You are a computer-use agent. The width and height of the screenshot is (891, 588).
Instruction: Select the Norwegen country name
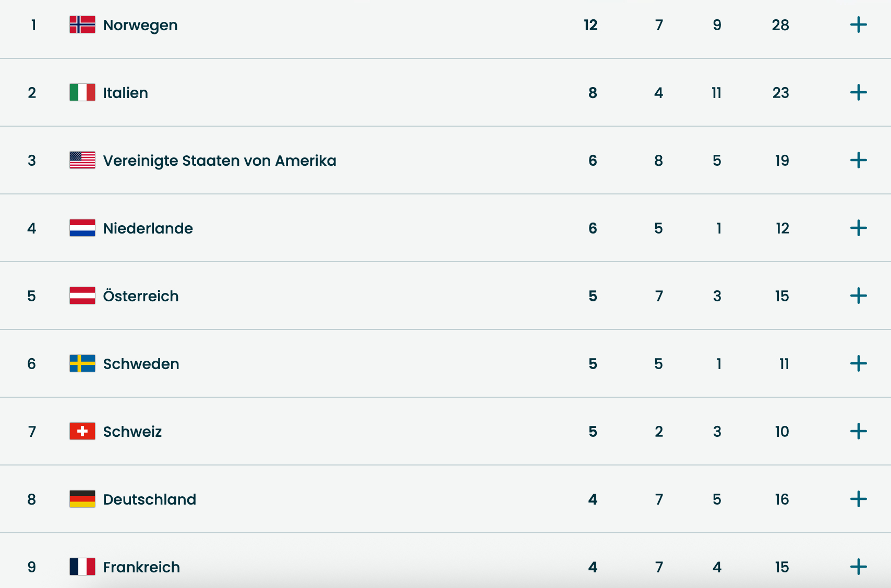(x=140, y=25)
